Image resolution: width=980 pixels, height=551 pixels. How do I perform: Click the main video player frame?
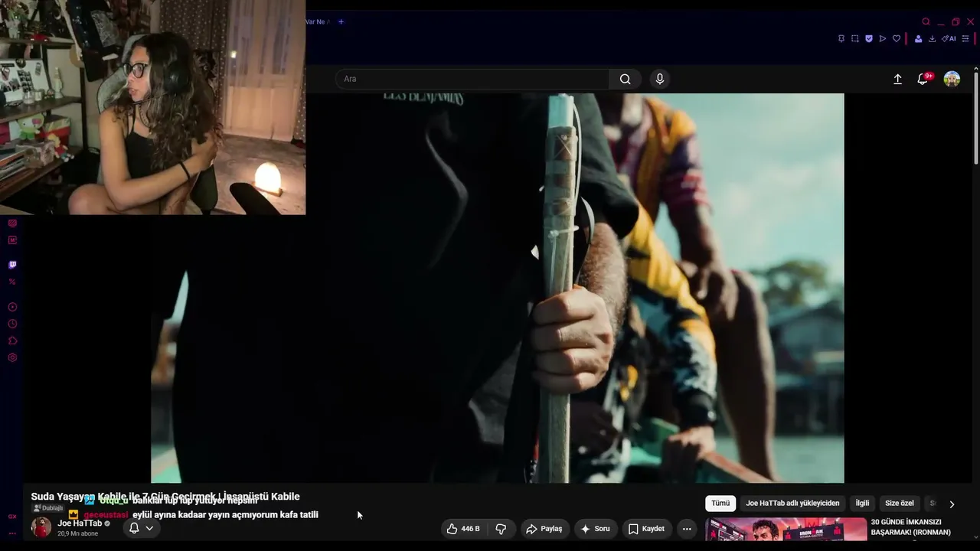pos(498,288)
